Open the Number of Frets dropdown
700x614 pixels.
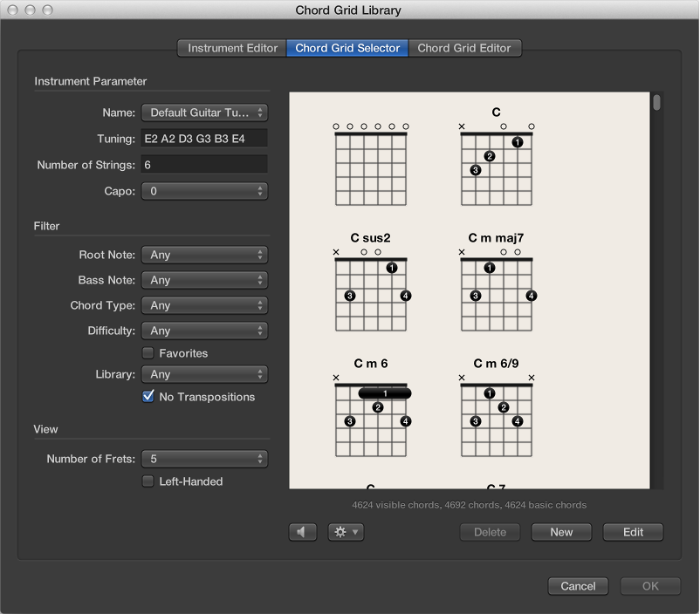[x=204, y=459]
